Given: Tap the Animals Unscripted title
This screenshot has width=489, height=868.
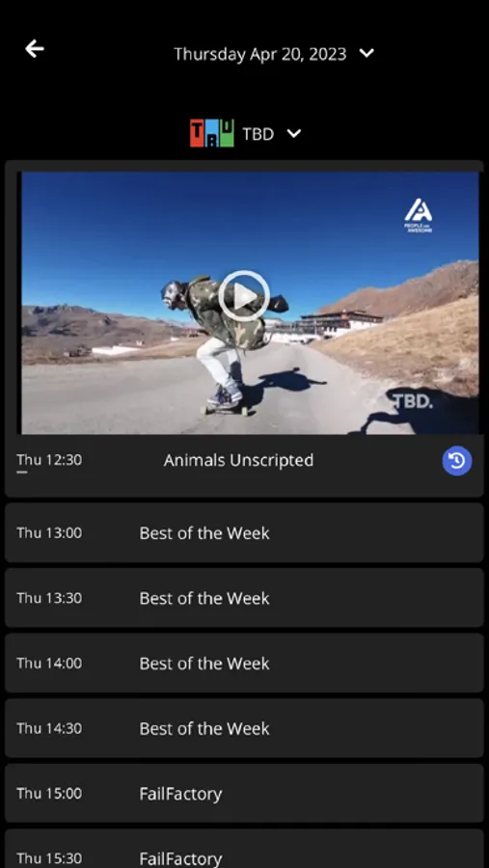Looking at the screenshot, I should 238,460.
